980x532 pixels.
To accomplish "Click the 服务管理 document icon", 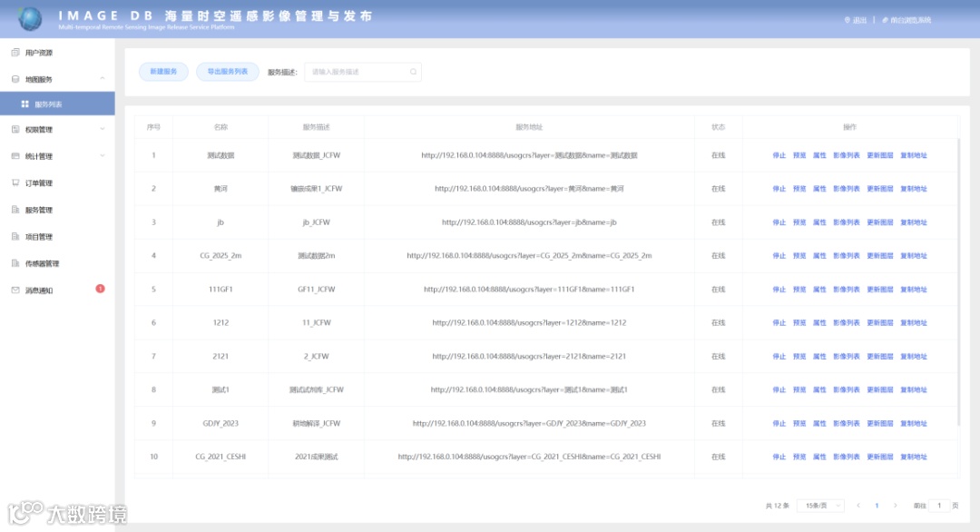I will (x=15, y=210).
